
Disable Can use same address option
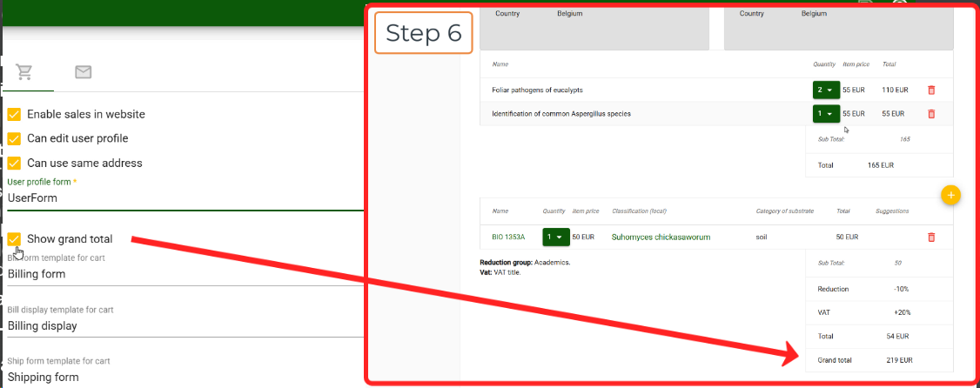click(x=14, y=163)
